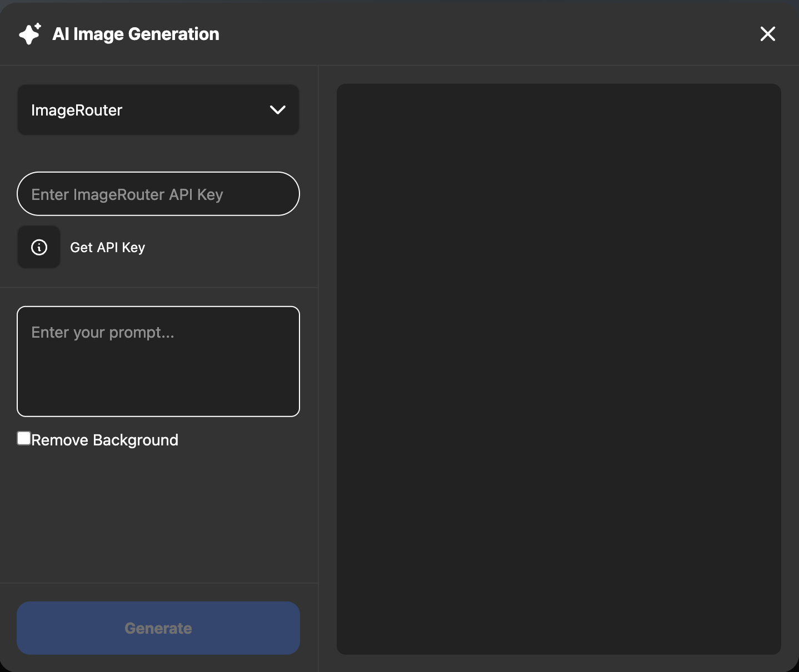This screenshot has width=799, height=672.
Task: Click the info icon beside Get API Key
Action: (x=39, y=247)
